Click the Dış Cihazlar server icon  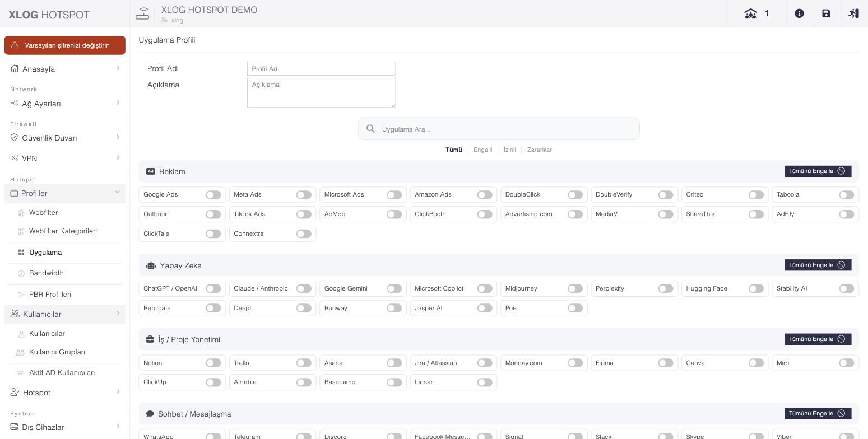[x=15, y=427]
